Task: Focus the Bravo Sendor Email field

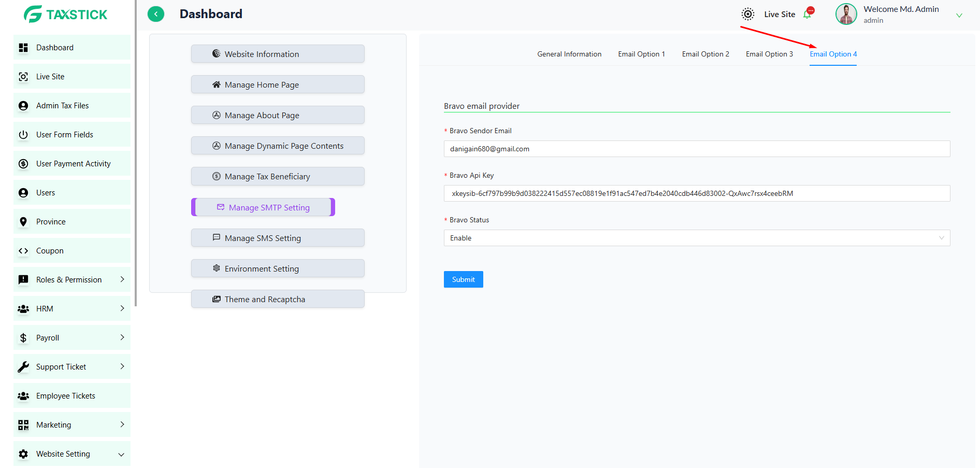Action: coord(696,149)
